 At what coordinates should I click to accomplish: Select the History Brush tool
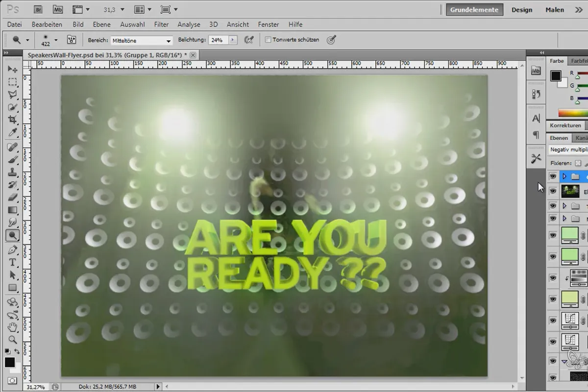(x=12, y=185)
